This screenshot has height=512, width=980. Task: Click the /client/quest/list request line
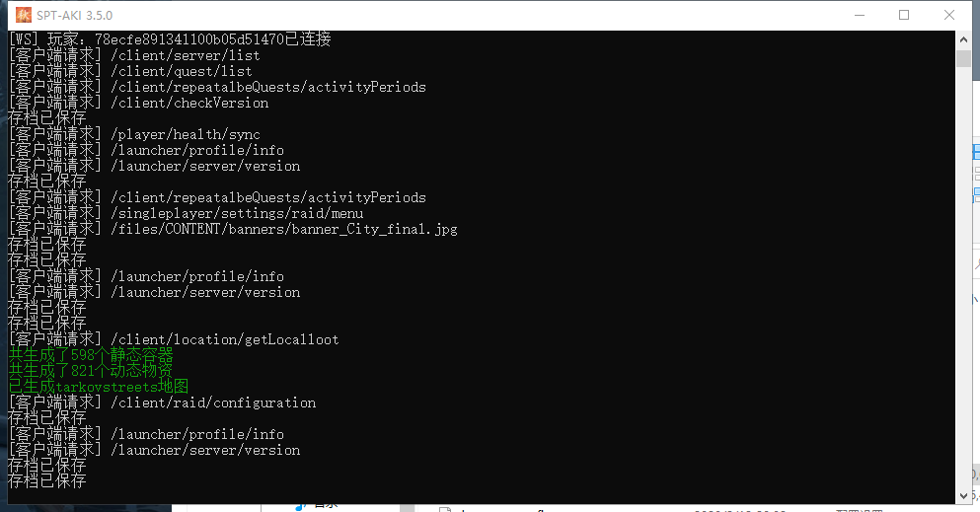[130, 71]
